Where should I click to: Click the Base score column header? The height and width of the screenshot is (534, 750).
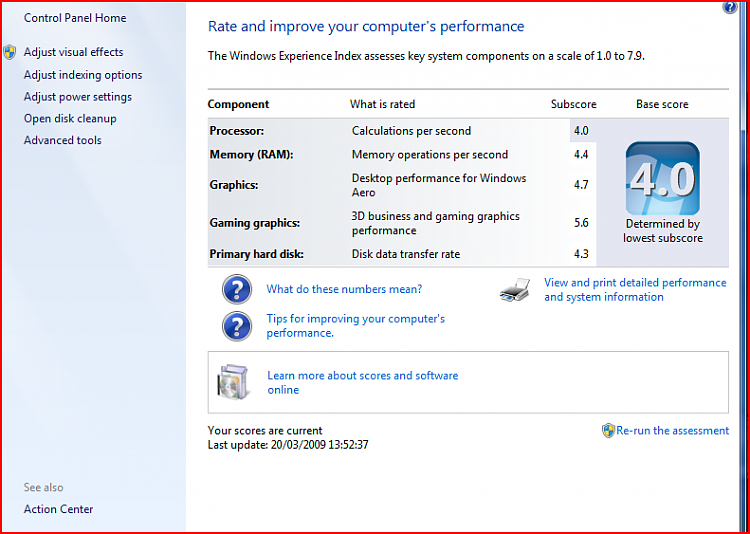(662, 104)
